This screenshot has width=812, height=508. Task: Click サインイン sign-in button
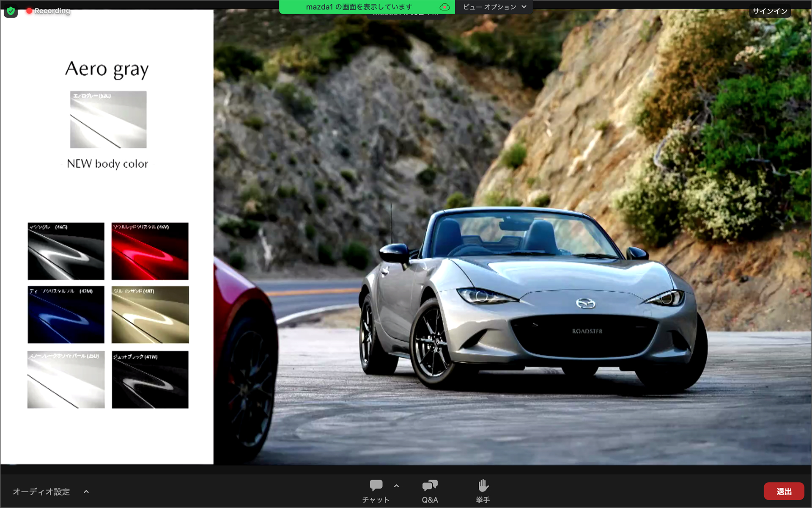pyautogui.click(x=770, y=11)
